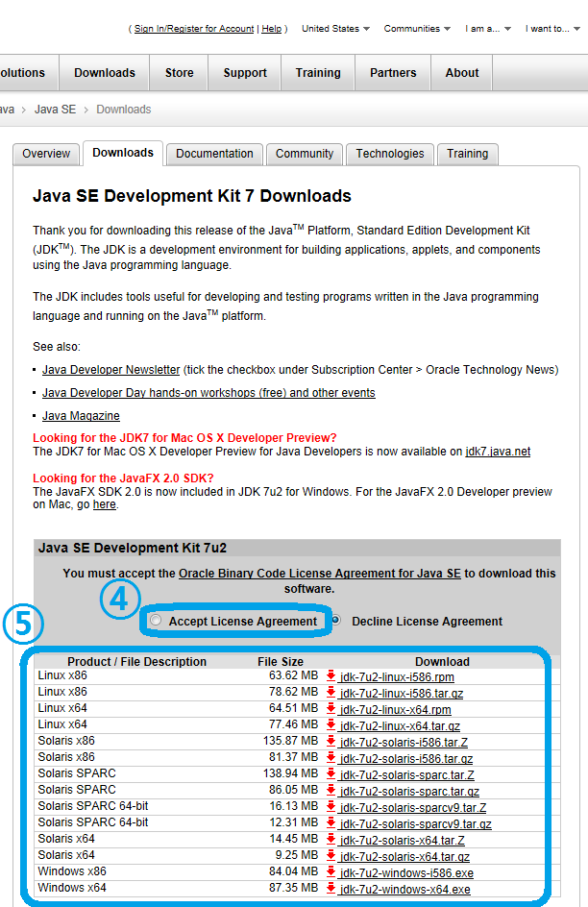Download jdk-7u2-linux-x64.tar.gz file link
Image resolution: width=588 pixels, height=907 pixels.
click(400, 725)
